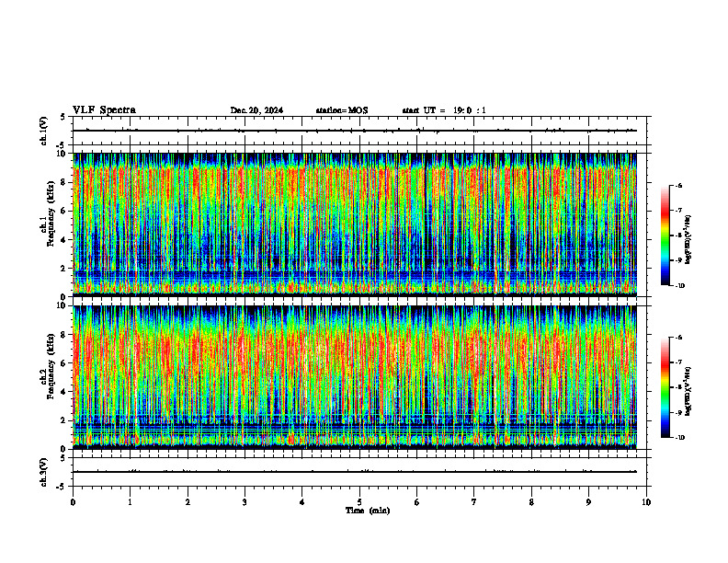Click the ch.1 color scale bar
The height and width of the screenshot is (563, 728).
click(x=665, y=236)
